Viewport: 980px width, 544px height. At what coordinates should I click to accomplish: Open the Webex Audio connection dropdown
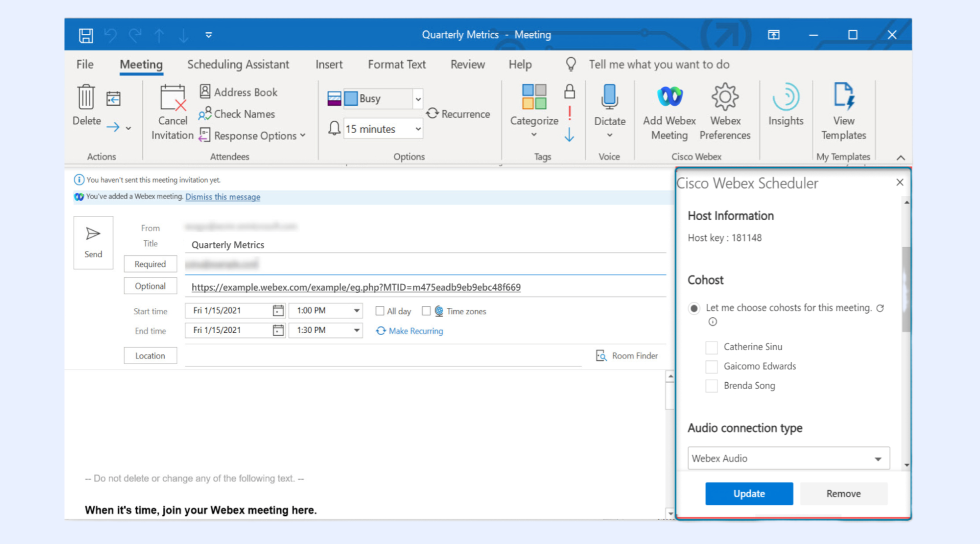[x=789, y=458]
